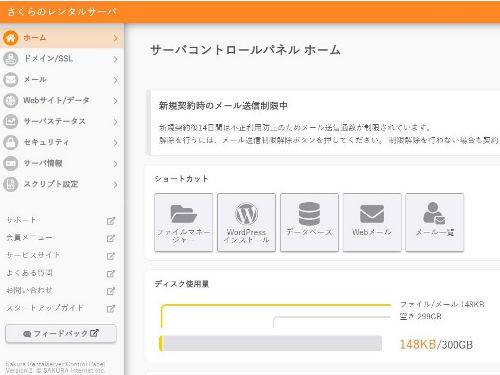Image resolution: width=500 pixels, height=375 pixels.
Task: Click external-link icon beside スタートアップガイド
Action: coord(111,309)
